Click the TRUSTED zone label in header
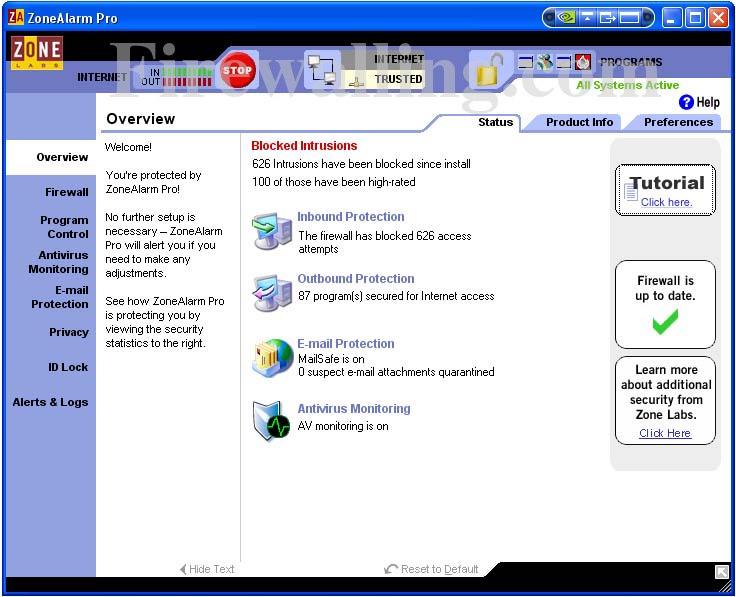 click(x=398, y=79)
